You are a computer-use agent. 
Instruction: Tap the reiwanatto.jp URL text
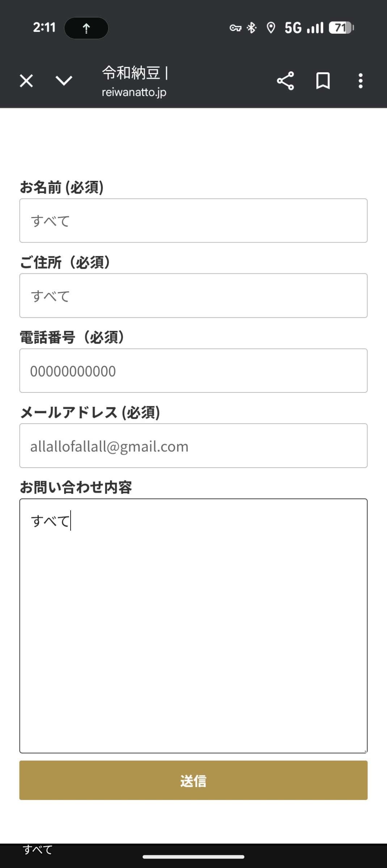click(134, 92)
